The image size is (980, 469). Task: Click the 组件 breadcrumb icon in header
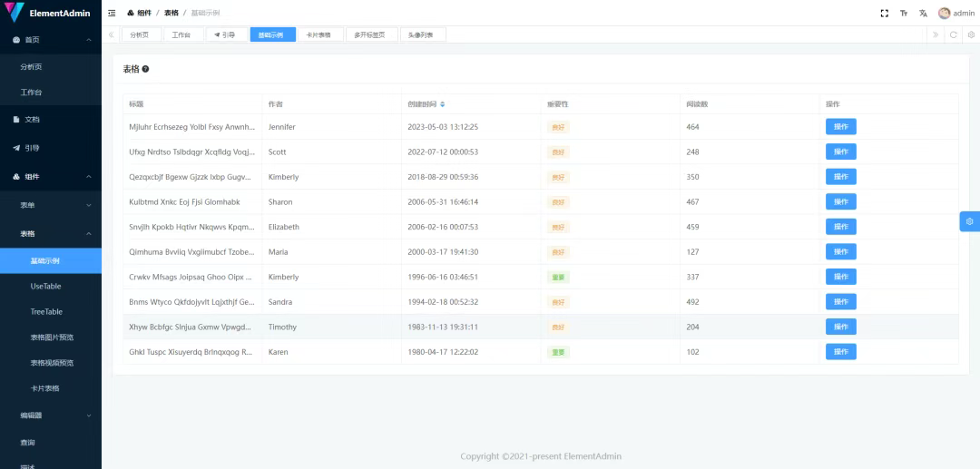click(131, 13)
